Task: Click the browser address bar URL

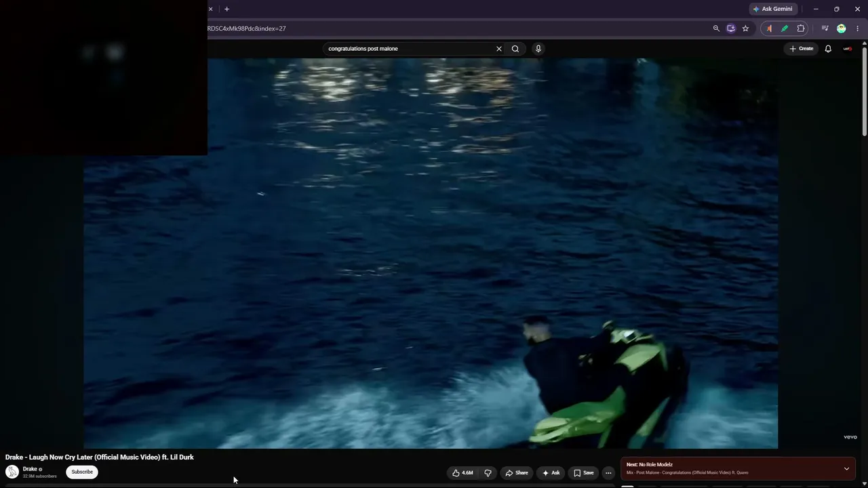Action: 247,28
